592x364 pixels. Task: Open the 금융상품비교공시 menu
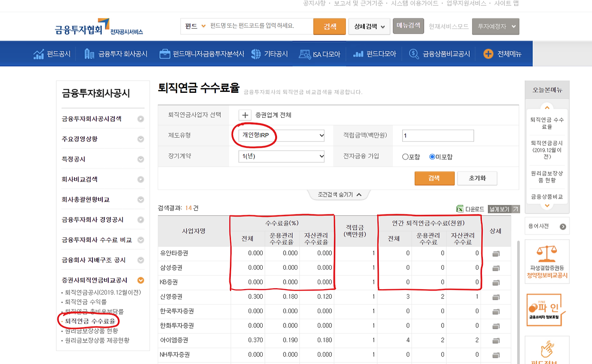[x=439, y=54]
